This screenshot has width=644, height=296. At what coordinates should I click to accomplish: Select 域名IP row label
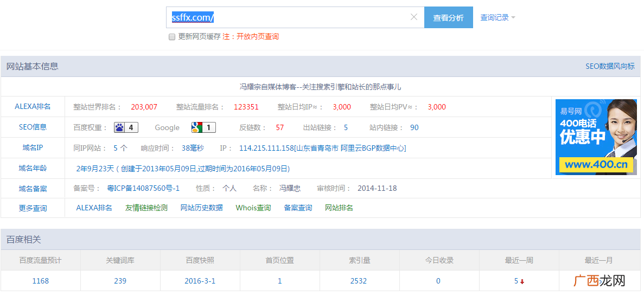point(33,148)
